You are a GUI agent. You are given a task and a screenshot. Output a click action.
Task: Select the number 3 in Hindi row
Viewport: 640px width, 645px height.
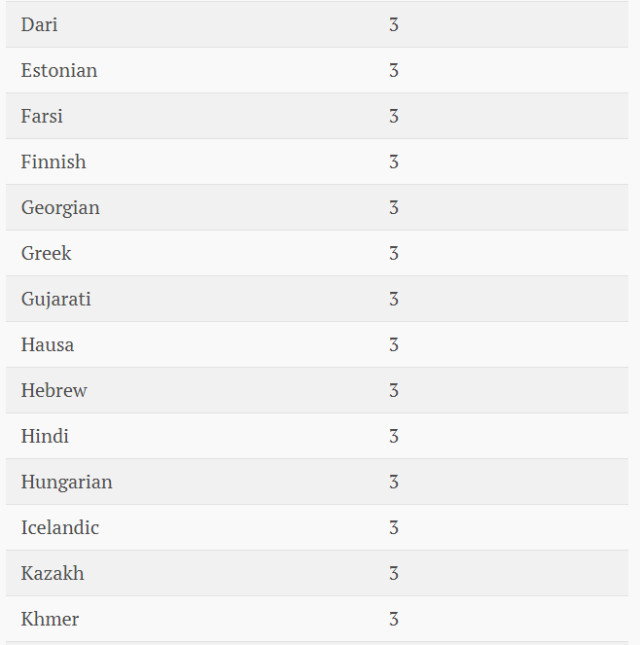tap(394, 436)
